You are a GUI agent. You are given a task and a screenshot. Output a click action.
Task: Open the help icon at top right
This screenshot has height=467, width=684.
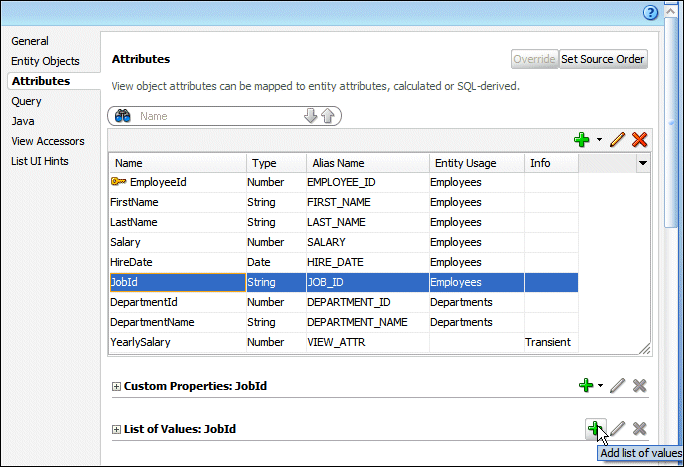tap(650, 13)
